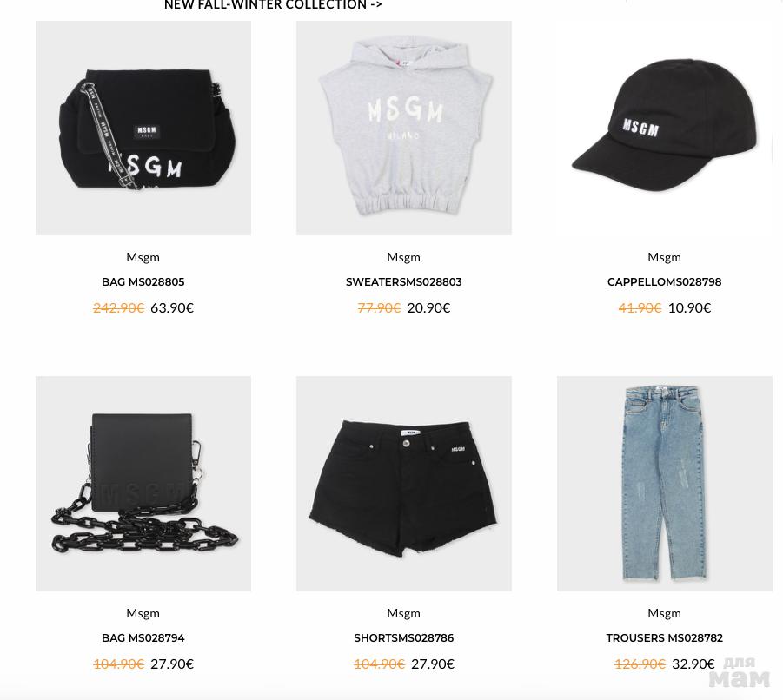This screenshot has width=783, height=700.
Task: Open product title BAG MS028794
Action: tap(143, 638)
